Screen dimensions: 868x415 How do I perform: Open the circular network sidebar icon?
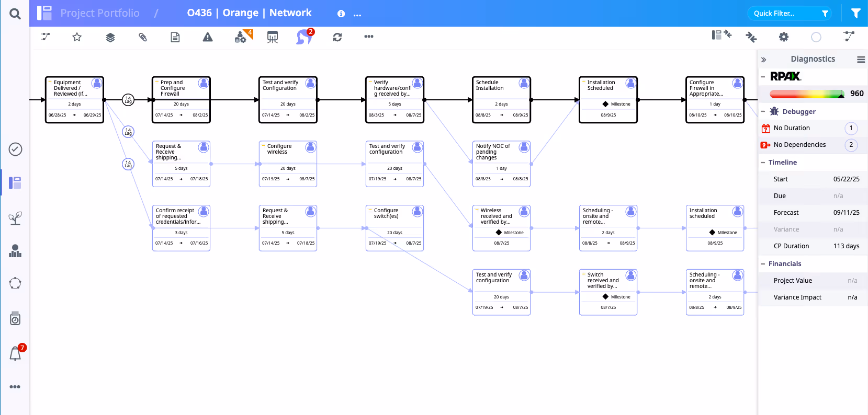[15, 283]
